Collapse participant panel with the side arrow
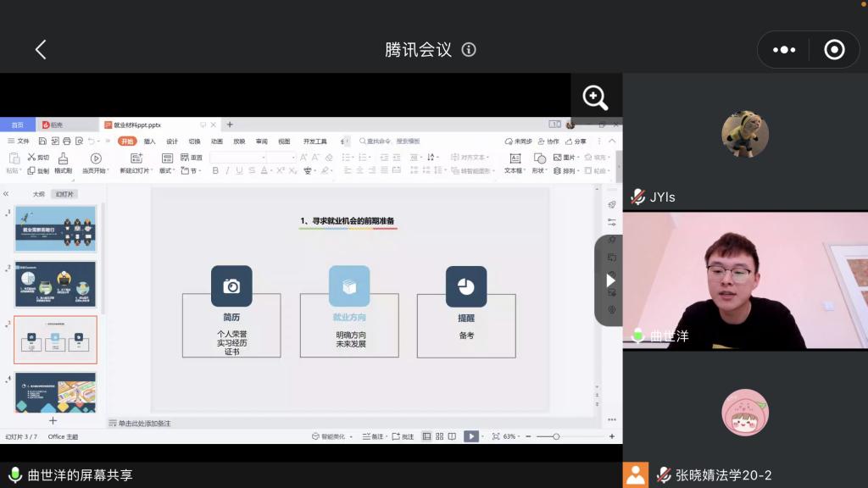This screenshot has height=488, width=868. tap(609, 280)
